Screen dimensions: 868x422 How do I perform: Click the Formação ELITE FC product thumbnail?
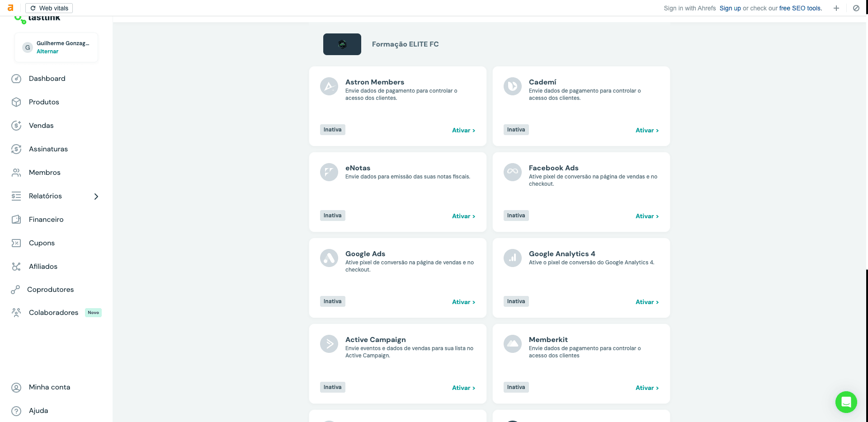342,44
